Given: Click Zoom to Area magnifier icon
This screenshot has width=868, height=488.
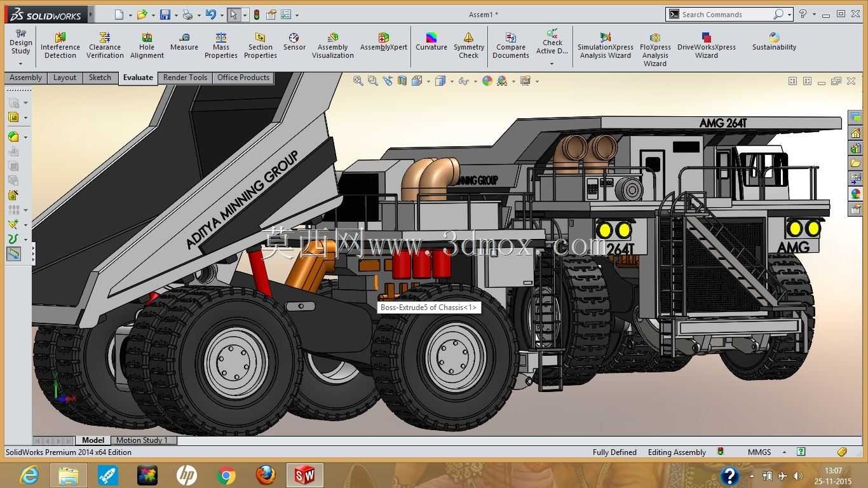Looking at the screenshot, I should coord(373,81).
